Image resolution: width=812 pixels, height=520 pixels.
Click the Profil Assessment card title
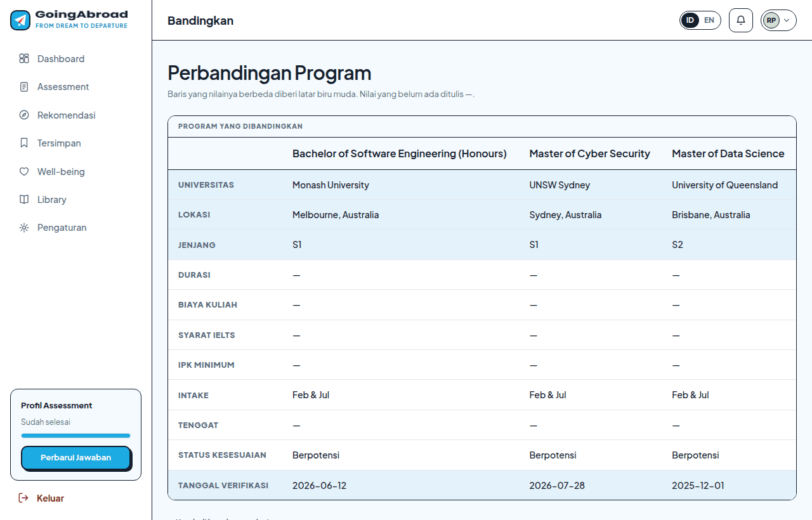point(56,405)
